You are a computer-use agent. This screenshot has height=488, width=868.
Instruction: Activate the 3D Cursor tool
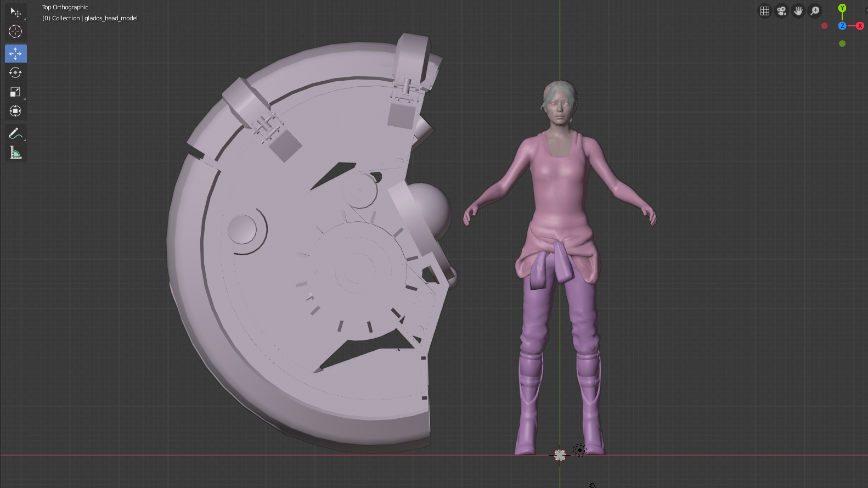coord(15,31)
